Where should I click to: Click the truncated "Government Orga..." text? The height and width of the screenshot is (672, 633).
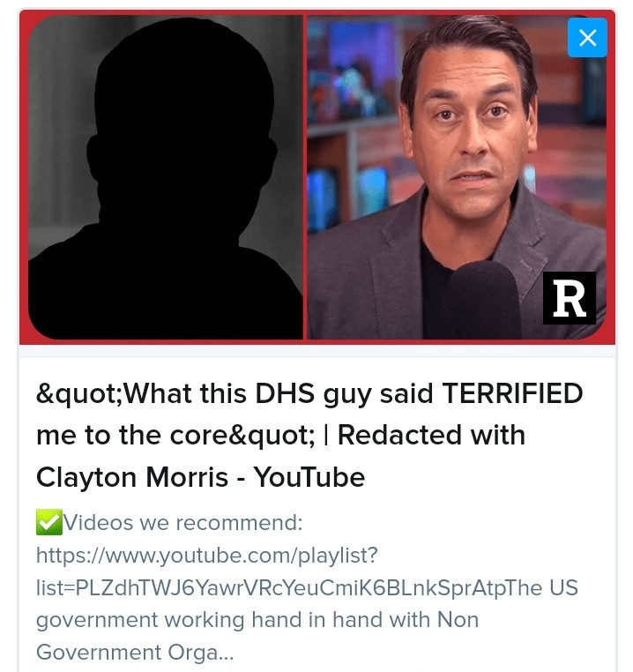point(135,653)
